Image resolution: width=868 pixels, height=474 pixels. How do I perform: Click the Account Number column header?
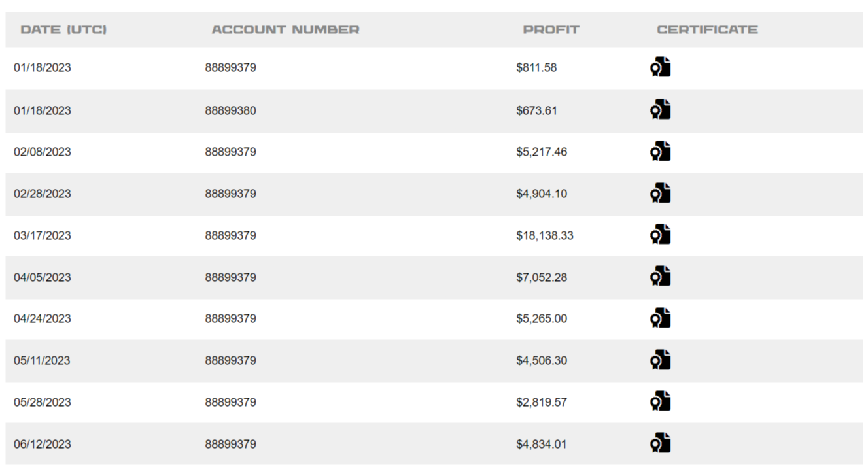(285, 29)
